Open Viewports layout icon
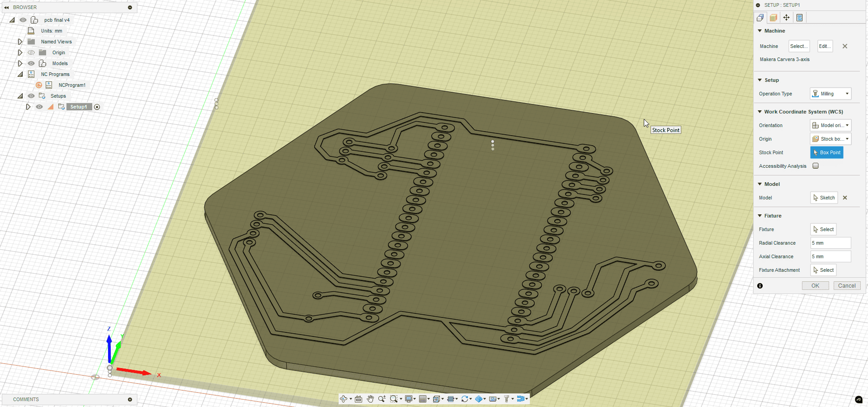The width and height of the screenshot is (868, 407). [436, 399]
